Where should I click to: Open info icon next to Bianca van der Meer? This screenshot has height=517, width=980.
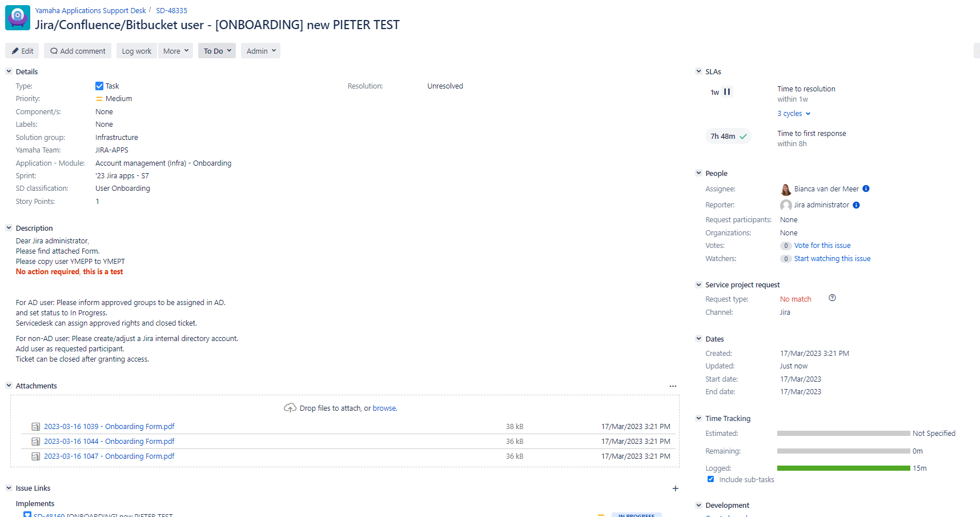[866, 189]
